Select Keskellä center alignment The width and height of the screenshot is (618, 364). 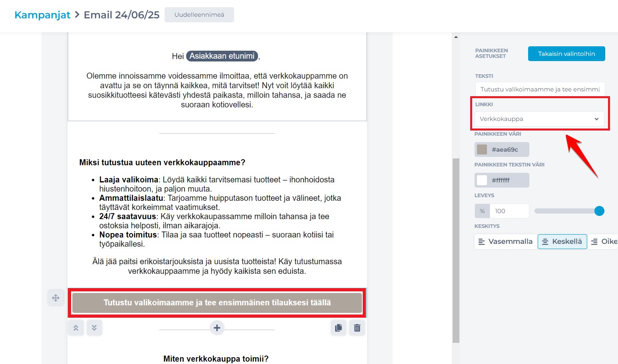coord(562,241)
